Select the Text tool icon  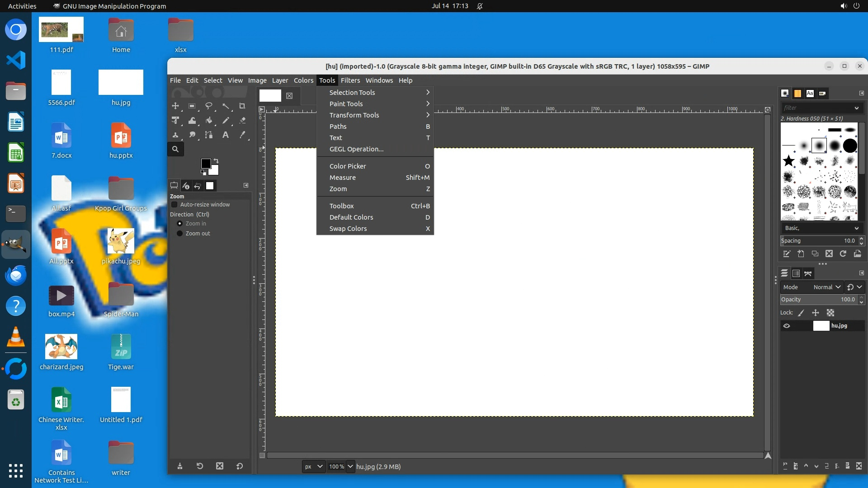click(226, 135)
